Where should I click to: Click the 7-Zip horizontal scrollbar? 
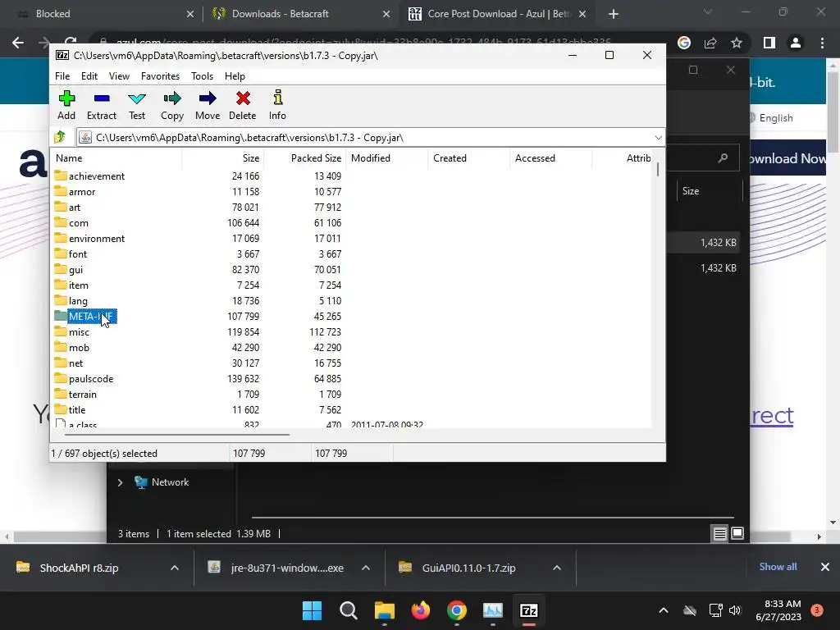click(x=177, y=435)
